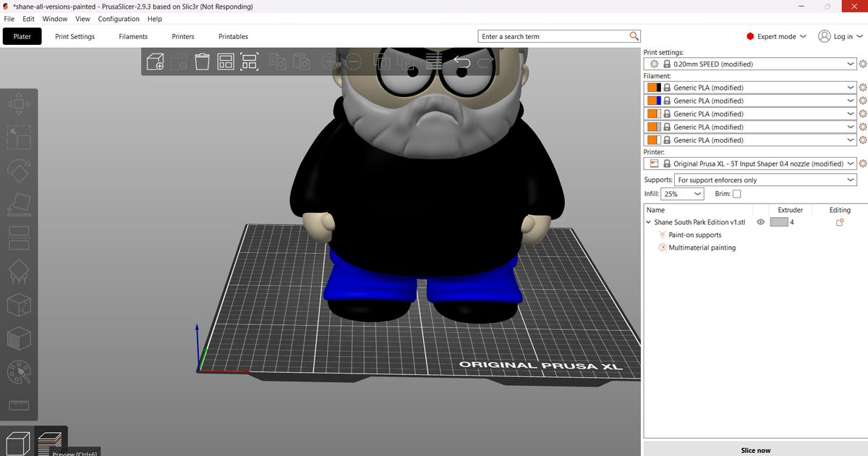Switch to the Printers tab
The image size is (868, 456).
pyautogui.click(x=183, y=36)
